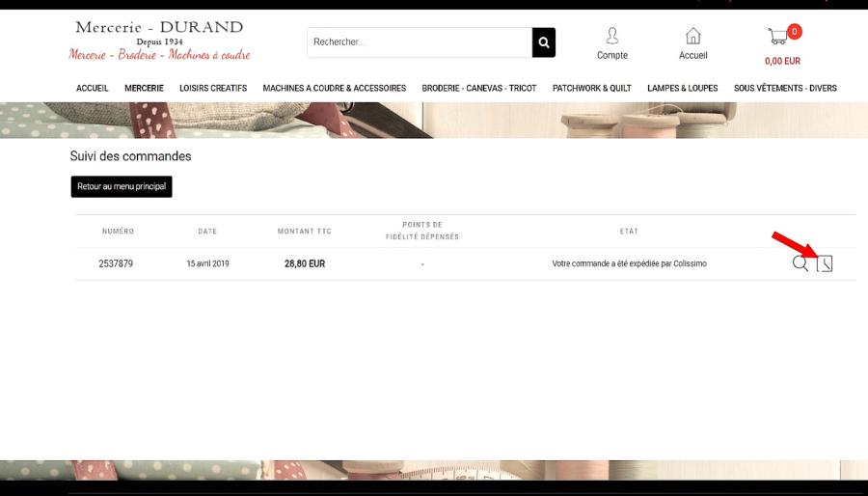This screenshot has height=496, width=868.
Task: Open SOUS VÊTEMENTS - DIVERS menu
Action: 785,88
